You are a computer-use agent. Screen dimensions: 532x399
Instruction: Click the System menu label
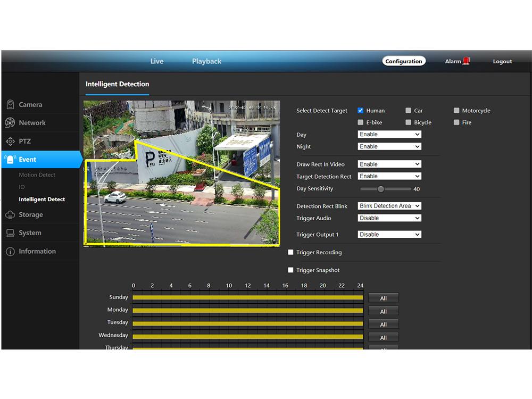pyautogui.click(x=30, y=233)
